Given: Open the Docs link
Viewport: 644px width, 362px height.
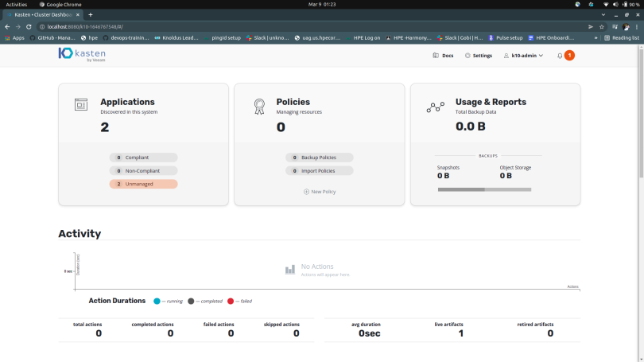Looking at the screenshot, I should pyautogui.click(x=448, y=56).
